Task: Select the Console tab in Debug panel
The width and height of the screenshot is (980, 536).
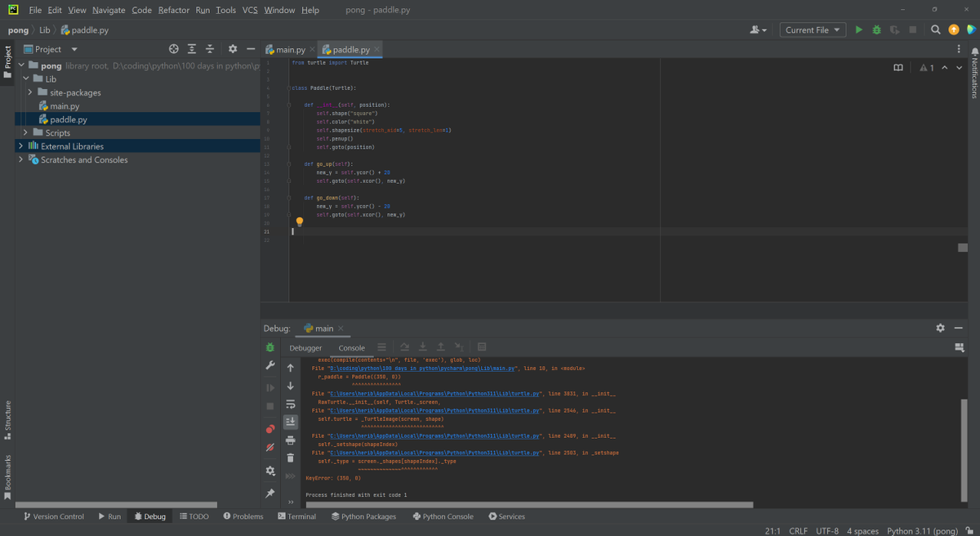Action: pyautogui.click(x=352, y=347)
